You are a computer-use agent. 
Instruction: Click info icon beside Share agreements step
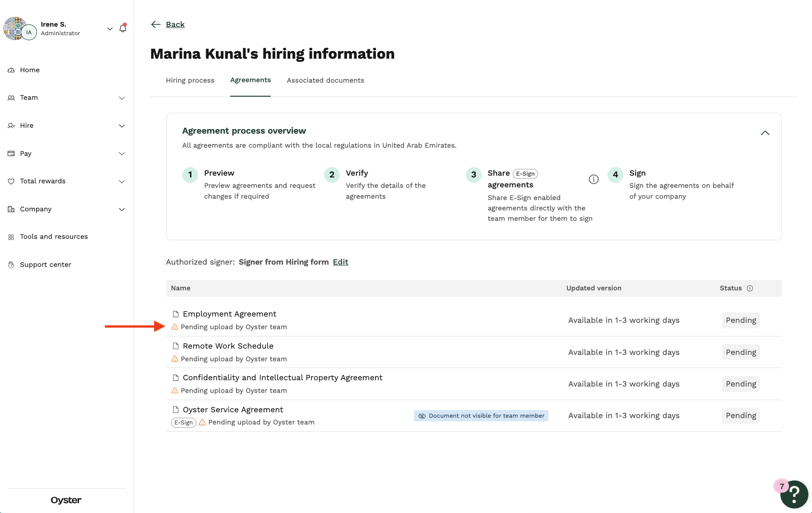pos(594,179)
